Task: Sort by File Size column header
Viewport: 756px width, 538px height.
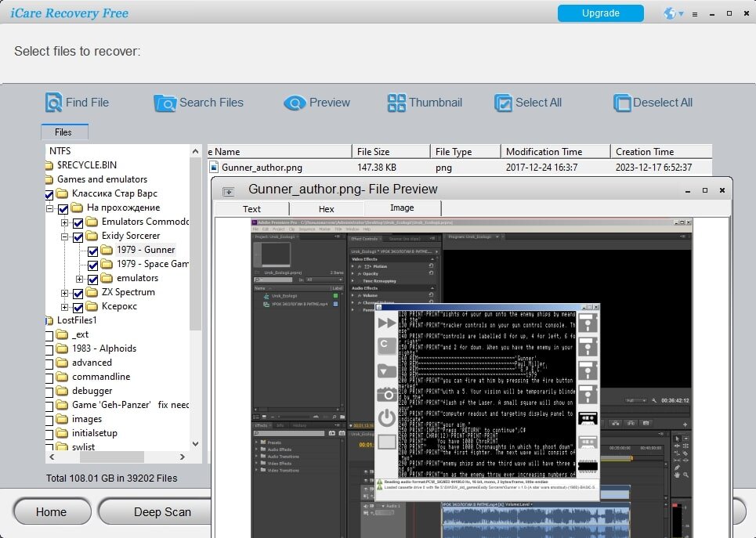Action: [391, 151]
